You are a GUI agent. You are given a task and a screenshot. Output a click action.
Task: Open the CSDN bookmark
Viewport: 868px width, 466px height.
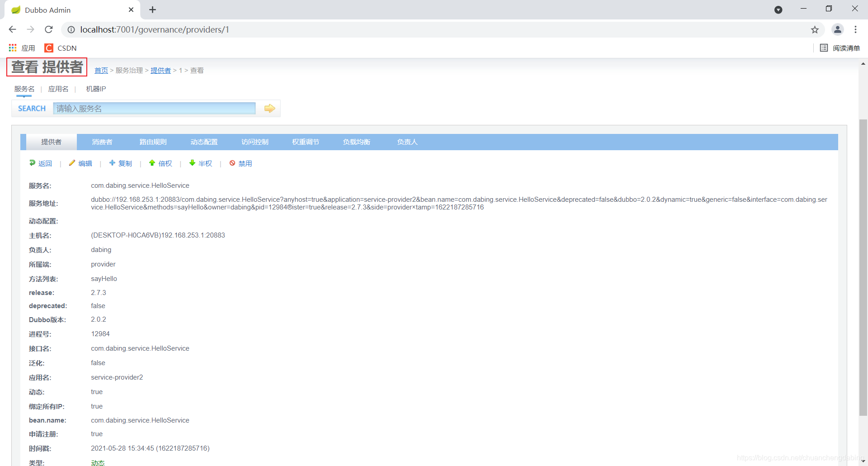pos(61,48)
